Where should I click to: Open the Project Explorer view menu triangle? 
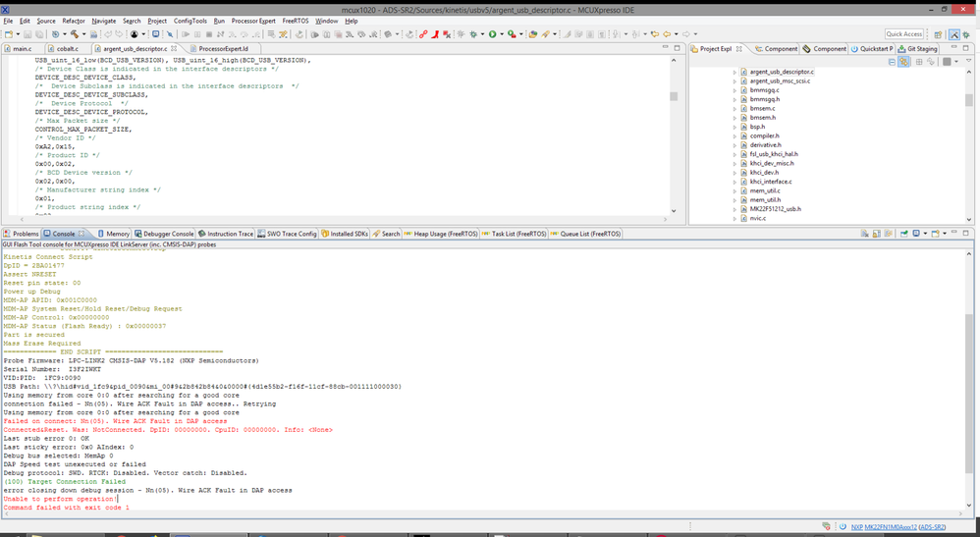969,61
